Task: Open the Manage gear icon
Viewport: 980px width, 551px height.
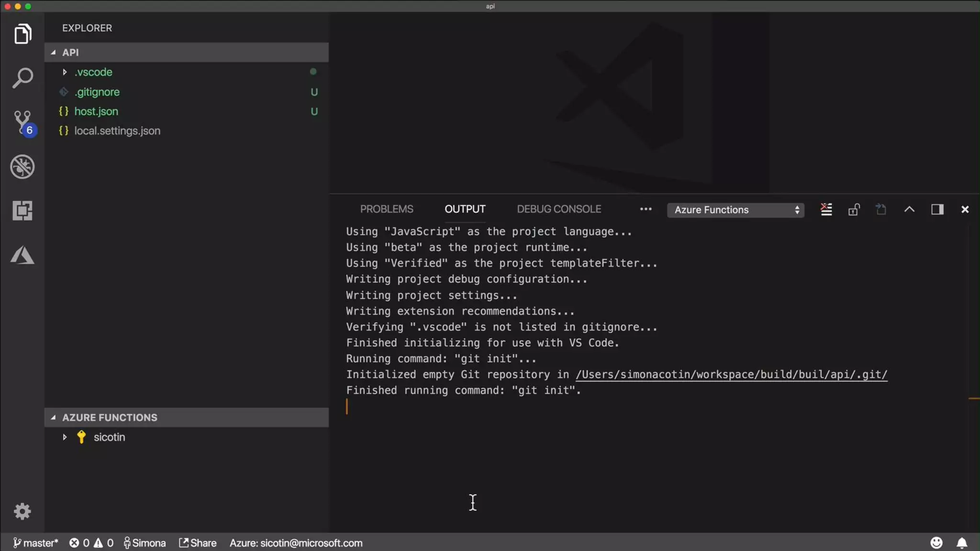Action: click(x=22, y=511)
